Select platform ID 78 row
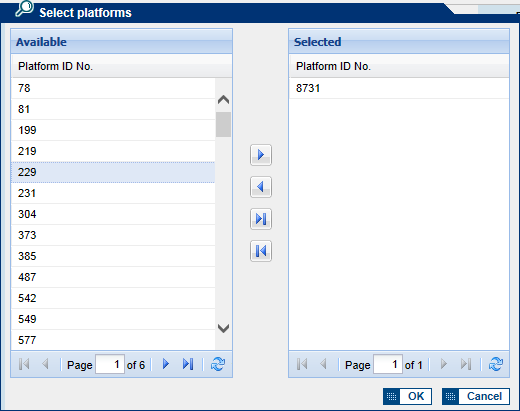Image resolution: width=520 pixels, height=411 pixels. tap(113, 88)
